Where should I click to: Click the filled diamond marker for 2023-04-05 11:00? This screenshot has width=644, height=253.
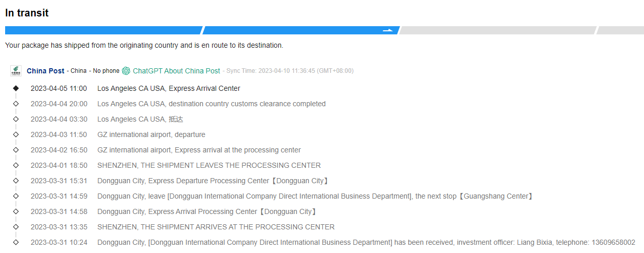[x=16, y=88]
